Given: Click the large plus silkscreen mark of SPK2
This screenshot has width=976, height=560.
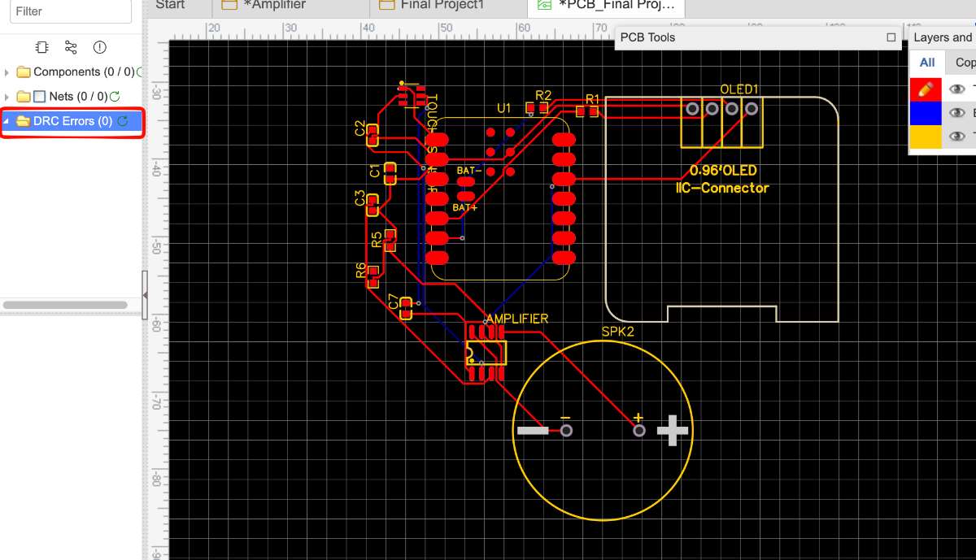Looking at the screenshot, I should tap(673, 430).
